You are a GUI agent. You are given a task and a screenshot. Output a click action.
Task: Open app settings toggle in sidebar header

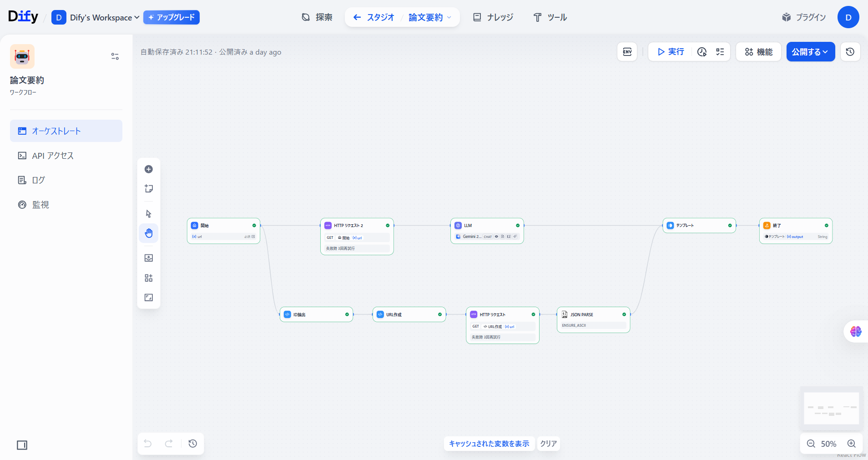pyautogui.click(x=115, y=56)
